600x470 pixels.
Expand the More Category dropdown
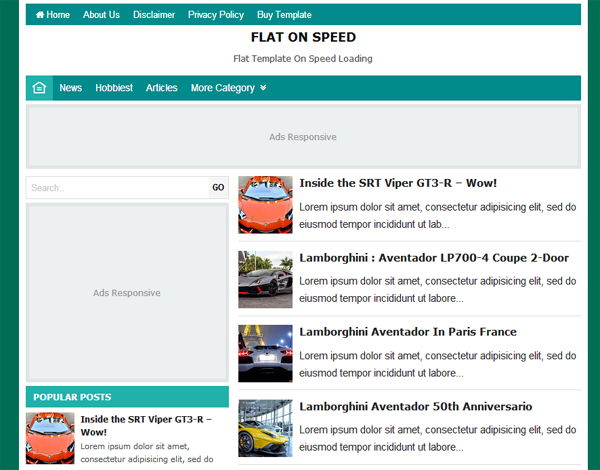(x=228, y=88)
